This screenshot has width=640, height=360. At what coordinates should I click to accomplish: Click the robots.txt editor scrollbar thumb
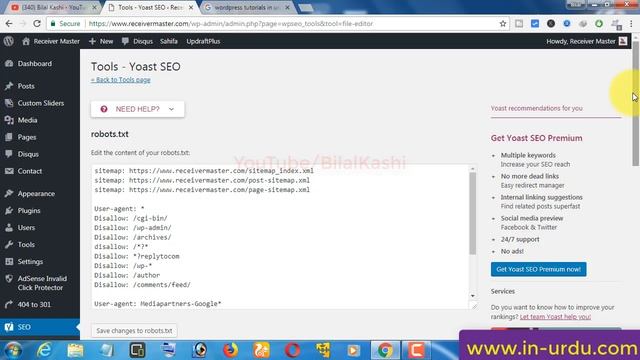tap(473, 213)
